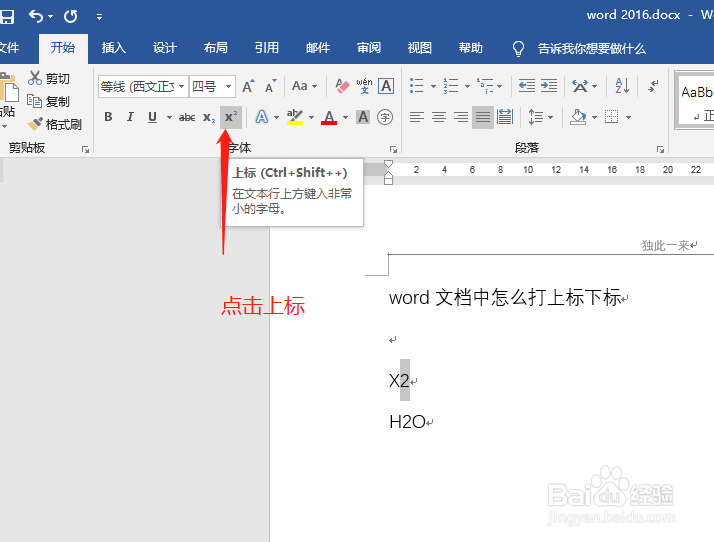
Task: Toggle Strikethrough abc formatting
Action: point(187,118)
